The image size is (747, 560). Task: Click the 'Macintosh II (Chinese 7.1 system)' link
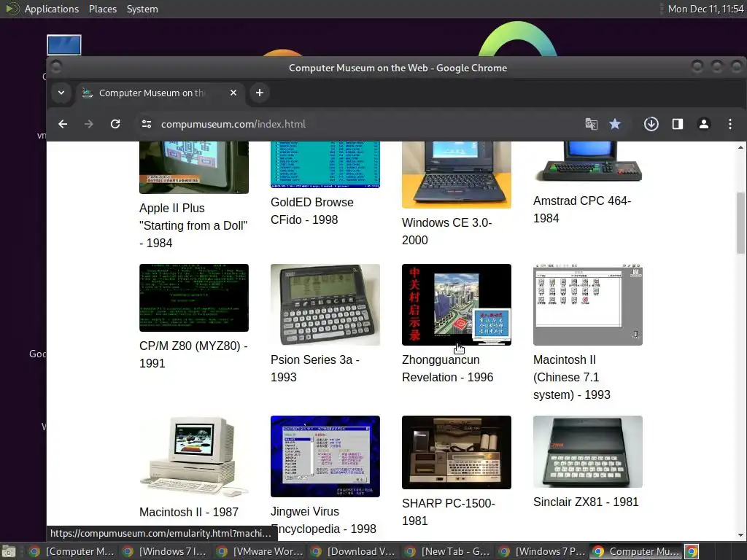coord(572,377)
